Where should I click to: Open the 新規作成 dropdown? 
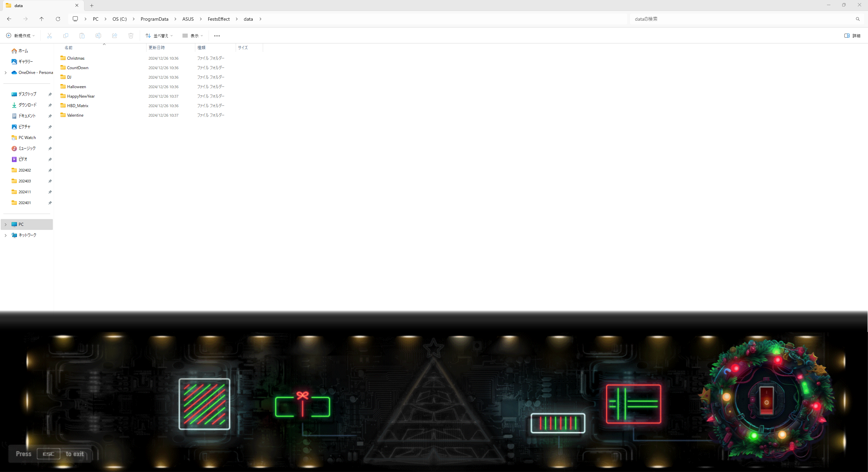(20, 36)
